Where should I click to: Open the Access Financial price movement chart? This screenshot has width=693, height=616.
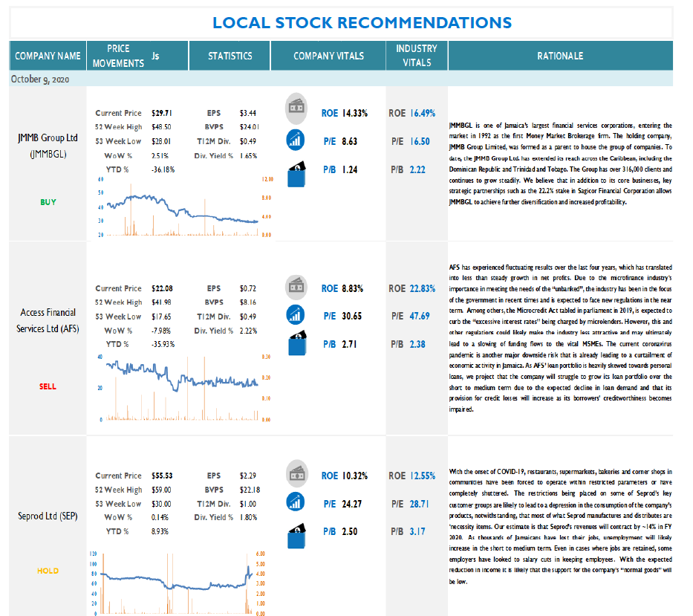(x=184, y=388)
